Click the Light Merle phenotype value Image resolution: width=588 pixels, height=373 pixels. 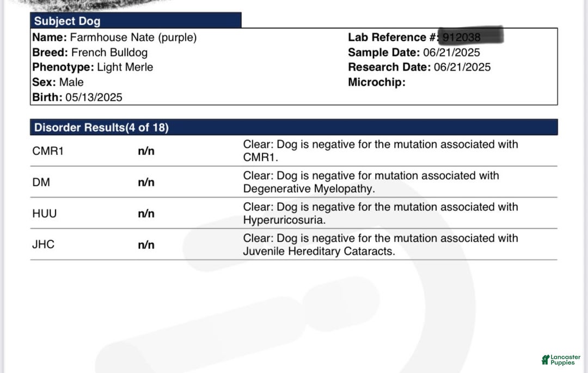pyautogui.click(x=125, y=67)
